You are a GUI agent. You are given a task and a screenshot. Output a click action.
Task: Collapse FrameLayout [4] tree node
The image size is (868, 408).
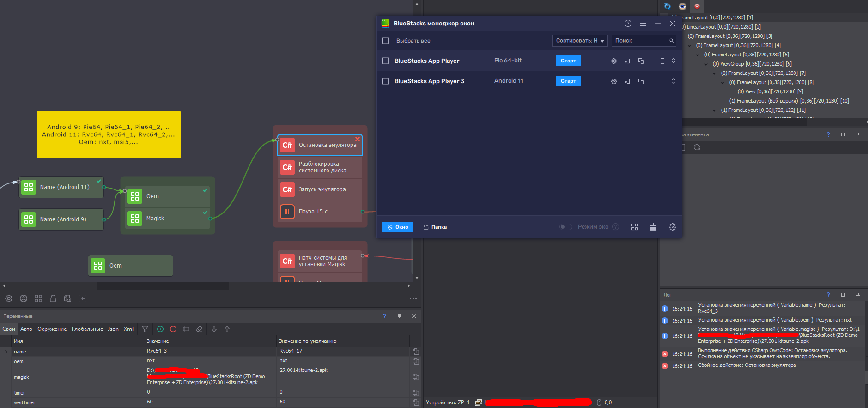pyautogui.click(x=690, y=45)
